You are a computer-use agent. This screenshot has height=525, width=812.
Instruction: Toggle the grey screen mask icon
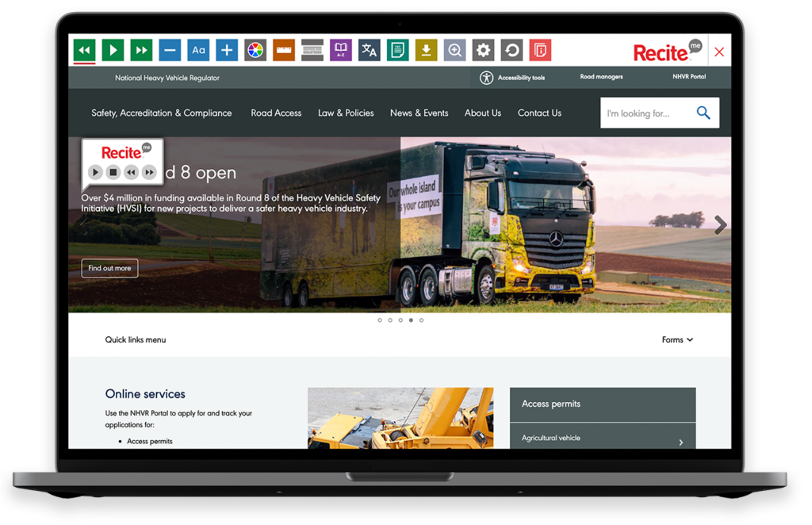coord(312,50)
